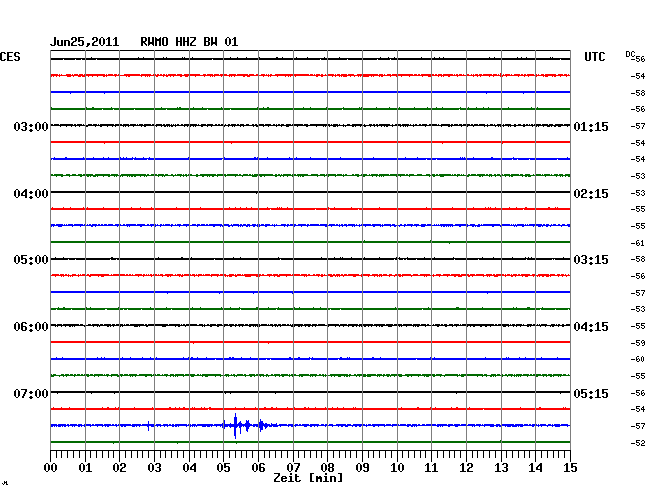Click the seismic event burst on the blue trace
The width and height of the screenshot is (650, 494).
click(249, 426)
